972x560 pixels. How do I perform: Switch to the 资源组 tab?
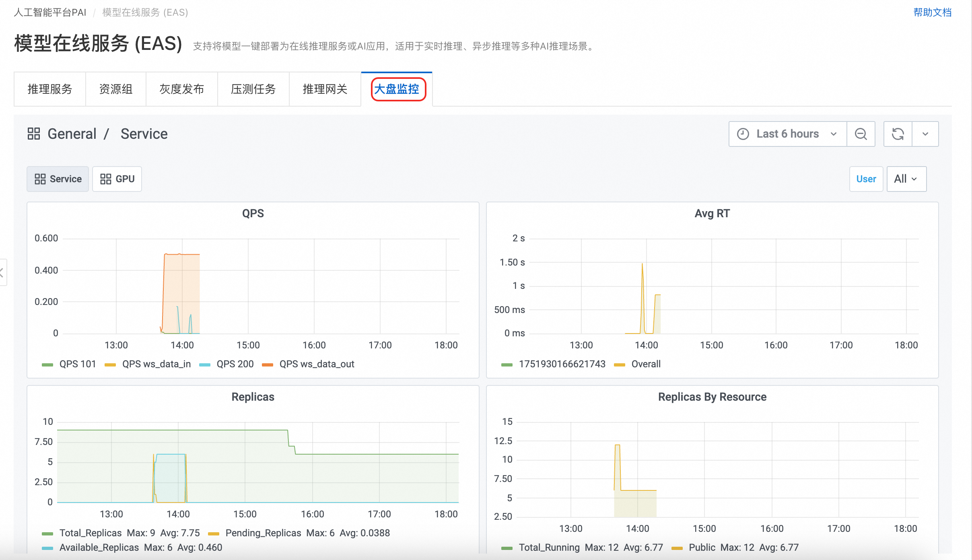coord(116,89)
